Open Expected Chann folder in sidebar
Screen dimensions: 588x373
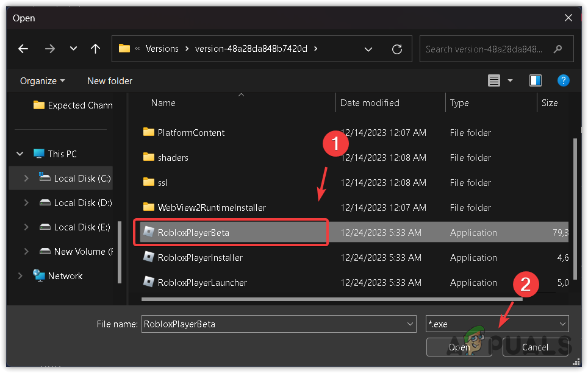73,105
